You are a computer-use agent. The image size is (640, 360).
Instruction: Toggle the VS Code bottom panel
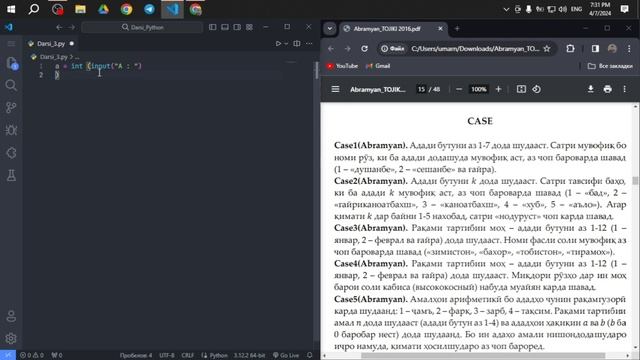[x=225, y=27]
